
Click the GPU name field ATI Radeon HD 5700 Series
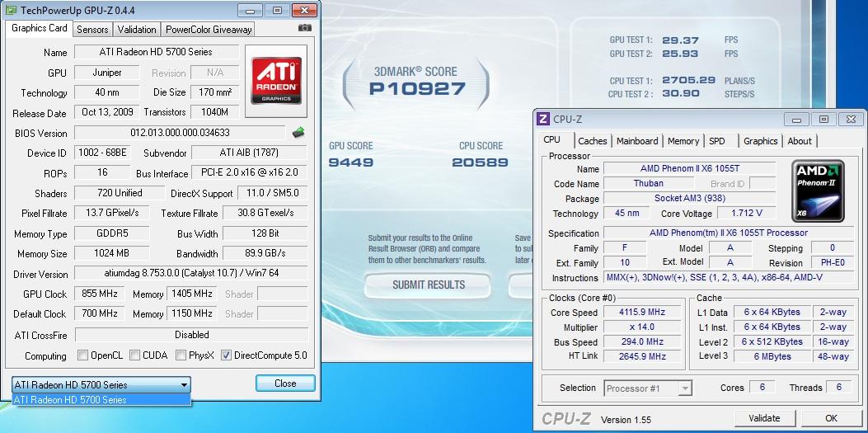point(157,52)
